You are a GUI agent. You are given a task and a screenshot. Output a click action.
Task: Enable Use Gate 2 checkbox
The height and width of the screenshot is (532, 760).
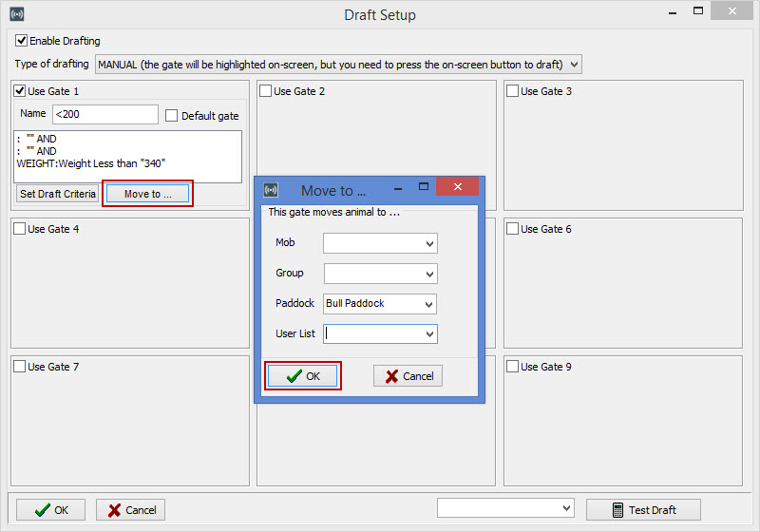[266, 90]
